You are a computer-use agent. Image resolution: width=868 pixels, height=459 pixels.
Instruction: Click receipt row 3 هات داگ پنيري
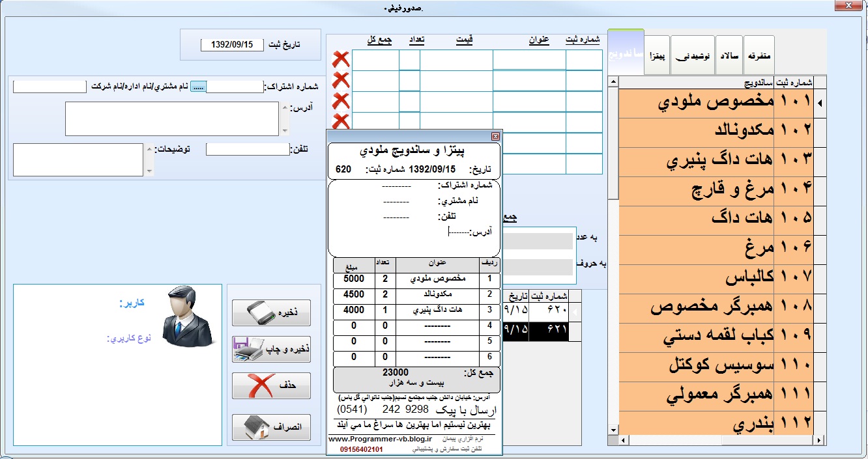[x=418, y=311]
